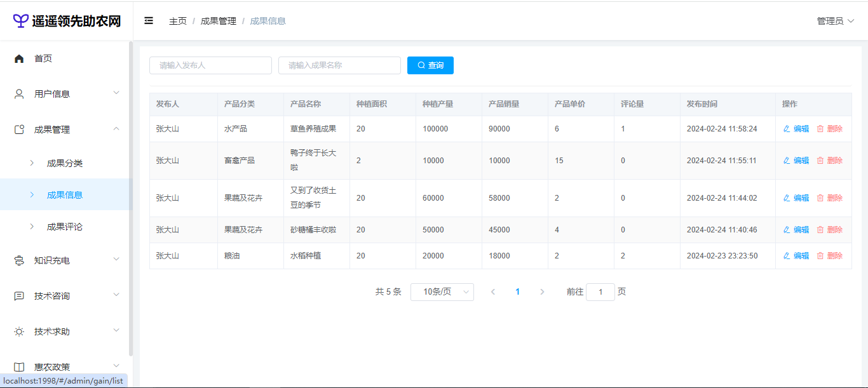Edit the 草鱼养殖成果 row

click(x=796, y=129)
